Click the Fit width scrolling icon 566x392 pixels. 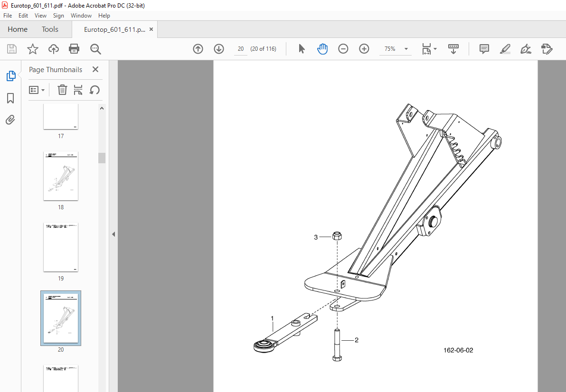pyautogui.click(x=427, y=49)
